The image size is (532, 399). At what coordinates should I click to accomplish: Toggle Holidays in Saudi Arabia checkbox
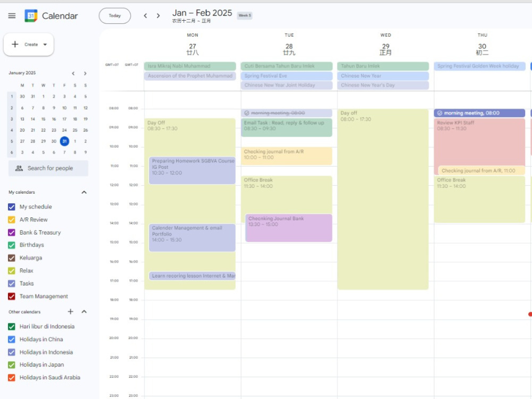pyautogui.click(x=12, y=378)
